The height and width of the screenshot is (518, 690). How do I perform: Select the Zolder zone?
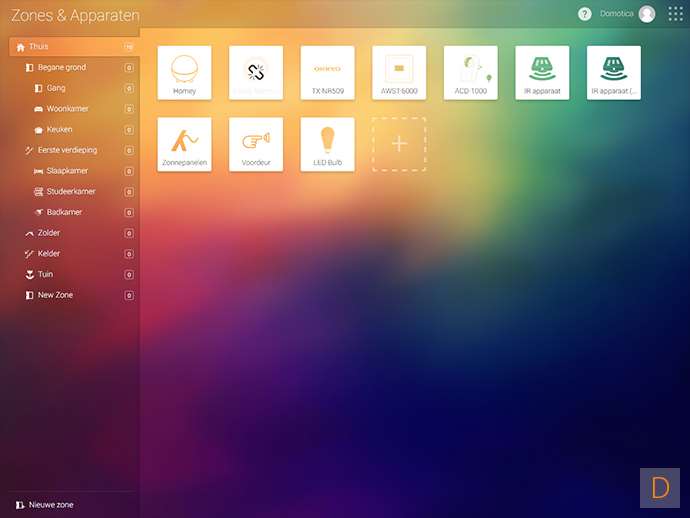pos(74,233)
